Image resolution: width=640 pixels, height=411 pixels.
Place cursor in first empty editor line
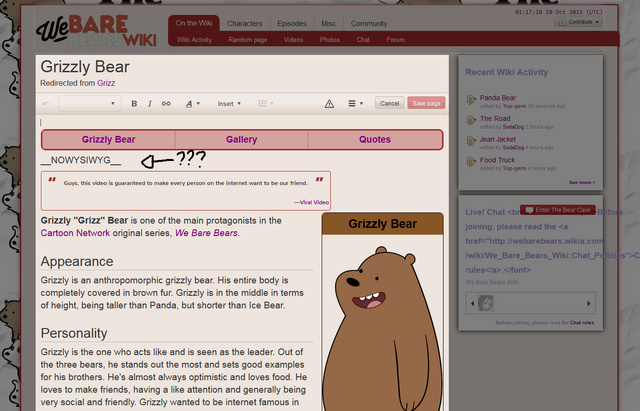click(241, 122)
